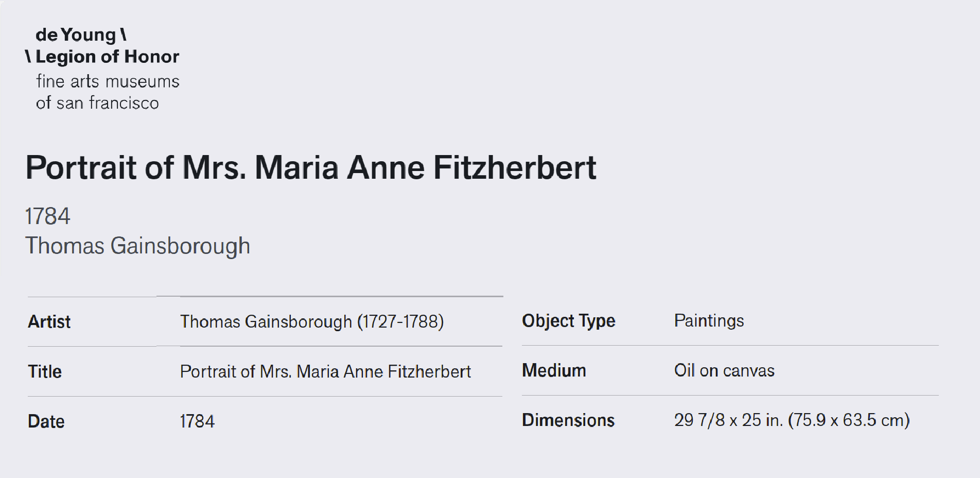Select the Title row label
Screen dimensions: 980x478
(45, 371)
